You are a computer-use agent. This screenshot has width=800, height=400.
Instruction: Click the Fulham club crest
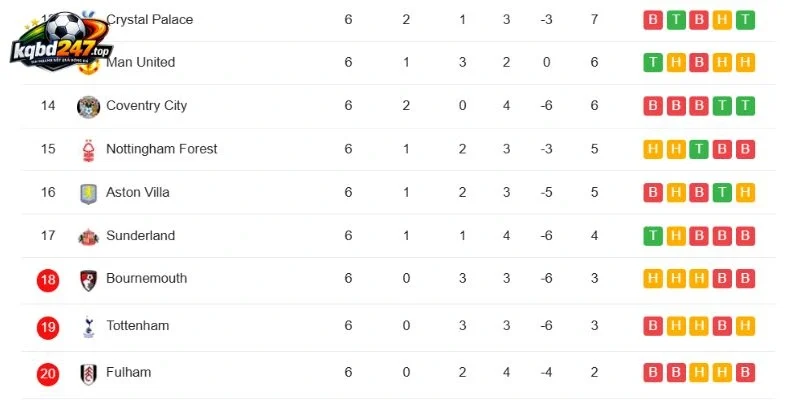[x=88, y=374]
